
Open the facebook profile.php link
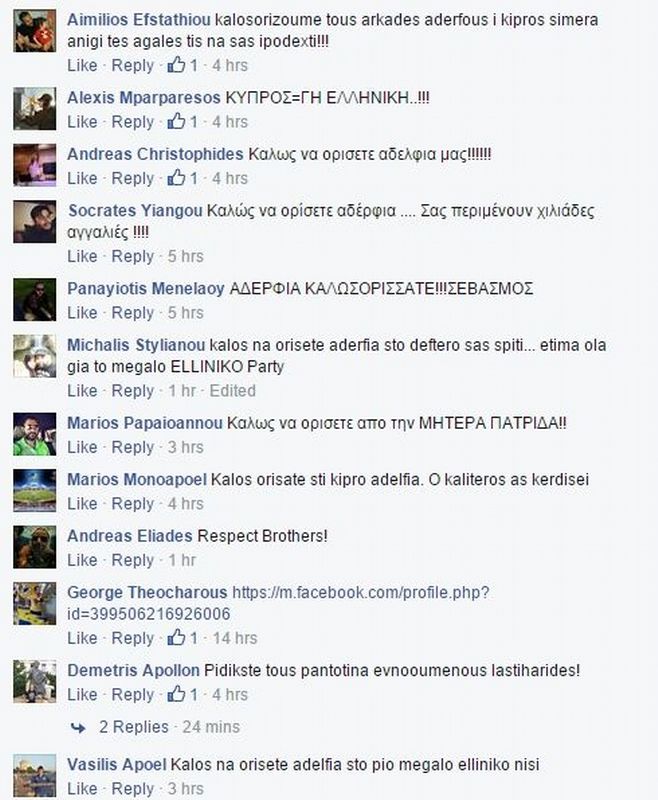tap(278, 603)
